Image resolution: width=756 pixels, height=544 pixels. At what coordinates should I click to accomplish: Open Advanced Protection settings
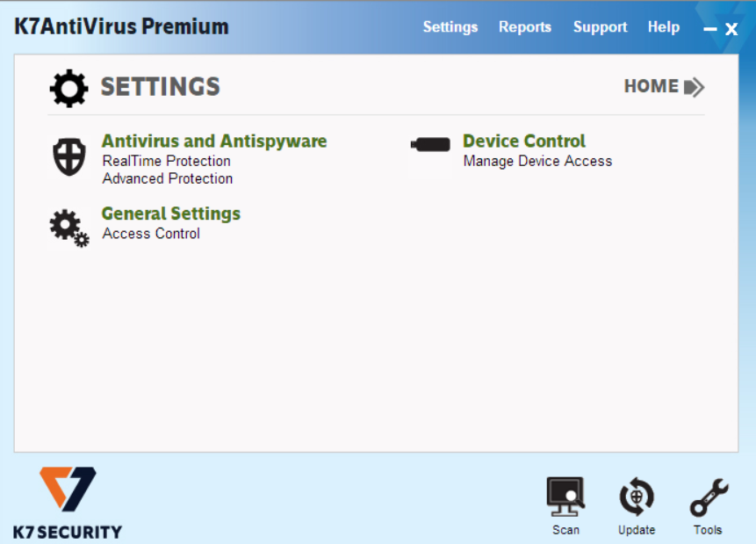coord(167,178)
